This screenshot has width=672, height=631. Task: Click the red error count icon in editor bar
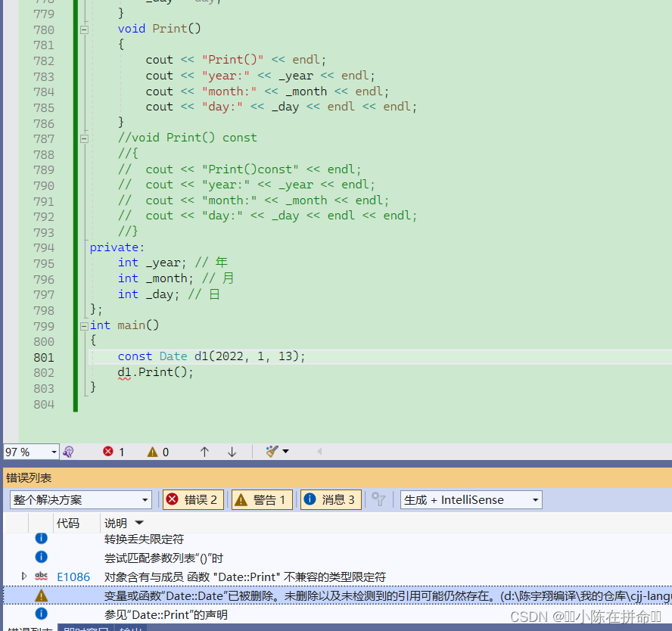click(108, 452)
